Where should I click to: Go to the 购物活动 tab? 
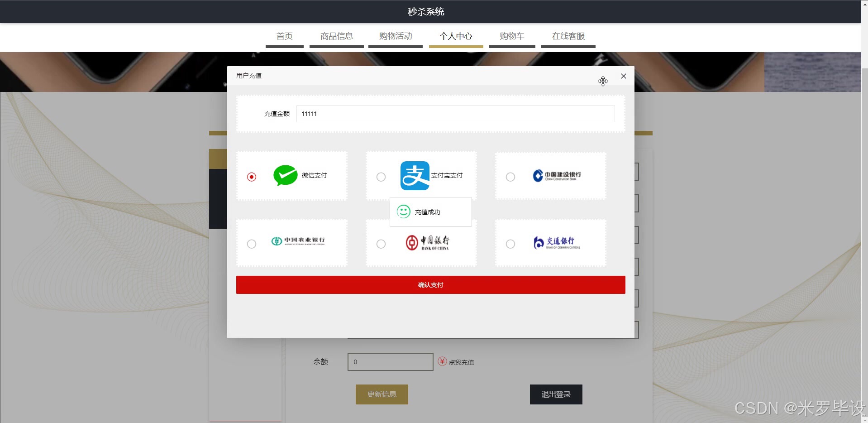[x=396, y=36]
